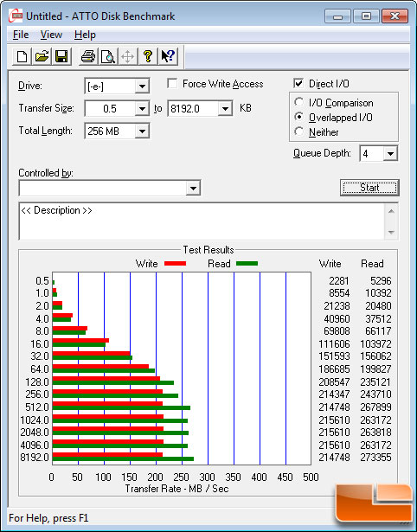Click the status bar help text
The image size is (417, 532).
pos(48,518)
